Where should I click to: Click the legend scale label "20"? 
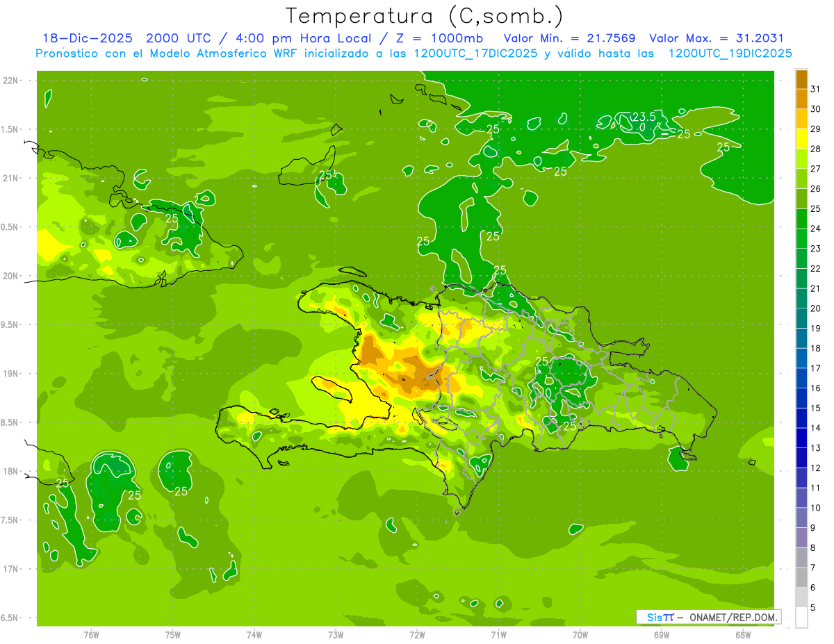816,308
